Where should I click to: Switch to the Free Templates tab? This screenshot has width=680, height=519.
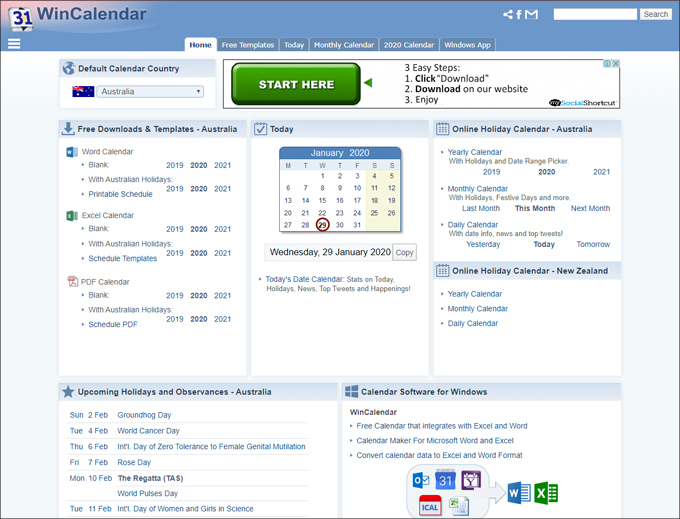click(x=247, y=45)
